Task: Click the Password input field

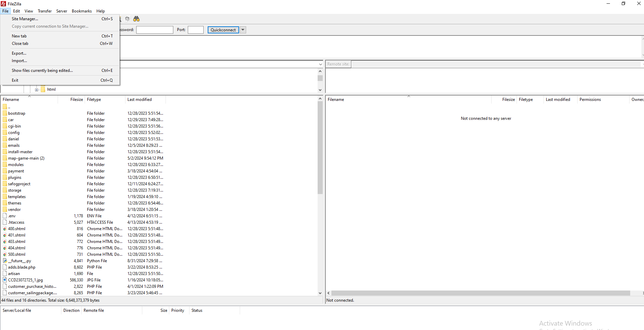Action: pyautogui.click(x=154, y=30)
